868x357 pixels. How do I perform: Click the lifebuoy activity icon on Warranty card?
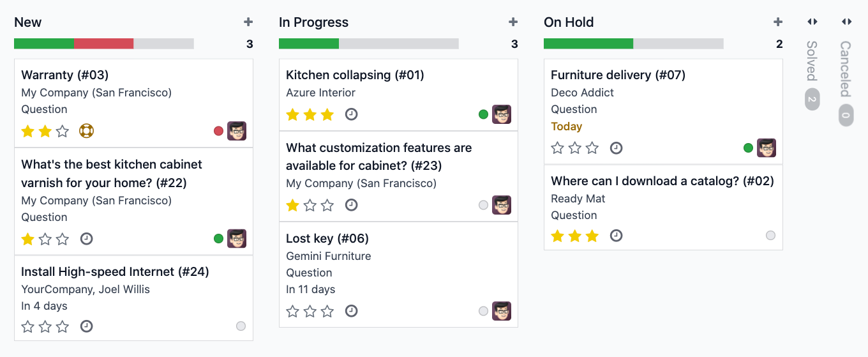click(x=86, y=132)
